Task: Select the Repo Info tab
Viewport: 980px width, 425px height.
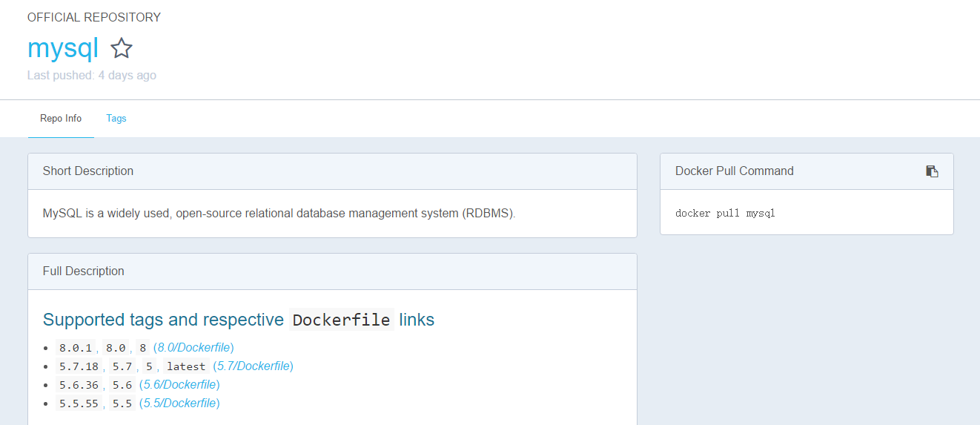Action: (61, 119)
